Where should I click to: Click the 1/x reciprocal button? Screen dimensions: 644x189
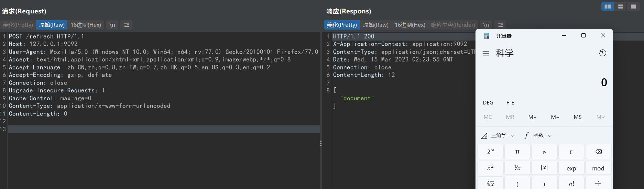pos(517,168)
